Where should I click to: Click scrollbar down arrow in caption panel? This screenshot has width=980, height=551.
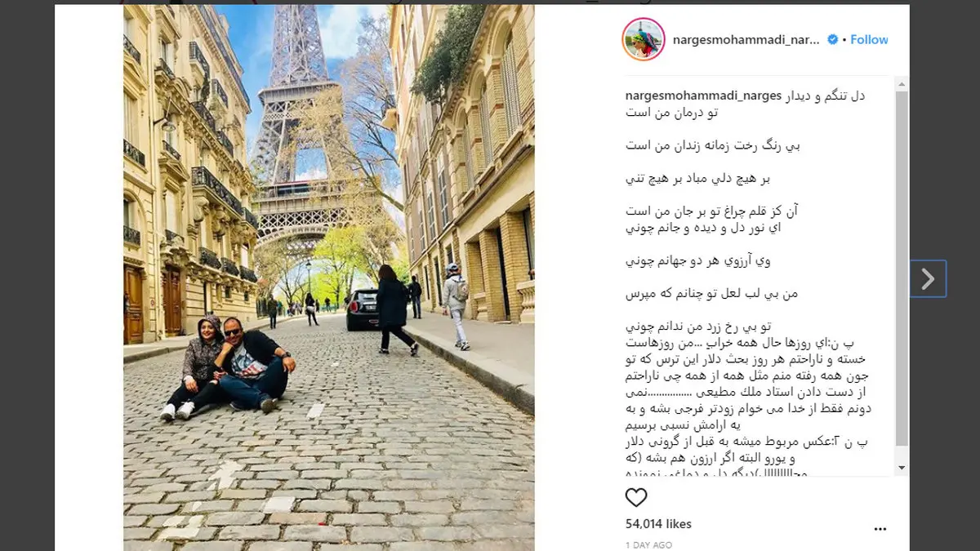pos(902,468)
